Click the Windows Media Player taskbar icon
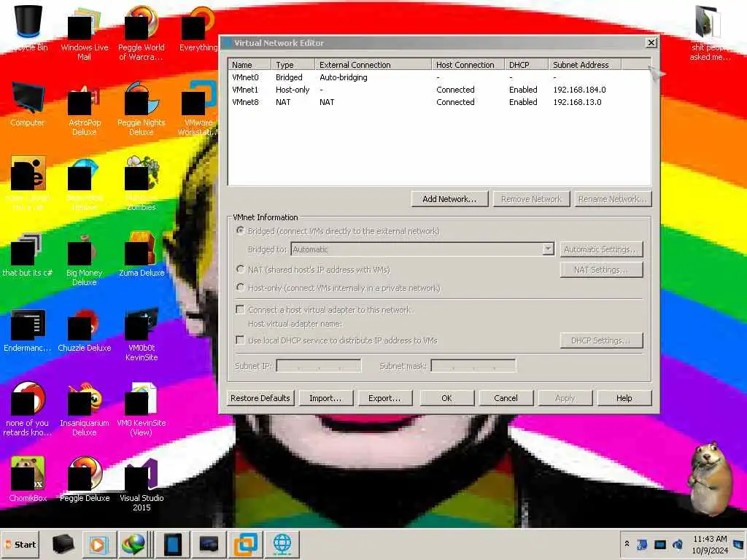 (99, 544)
